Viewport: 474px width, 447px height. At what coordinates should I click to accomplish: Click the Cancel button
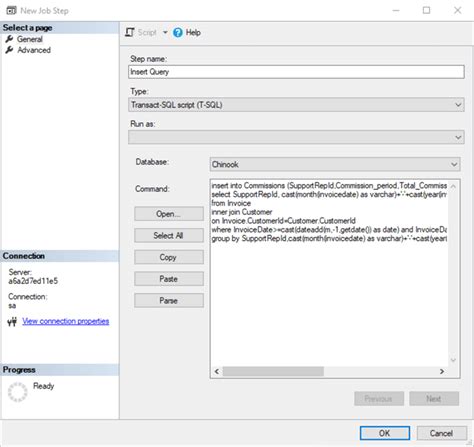click(441, 433)
